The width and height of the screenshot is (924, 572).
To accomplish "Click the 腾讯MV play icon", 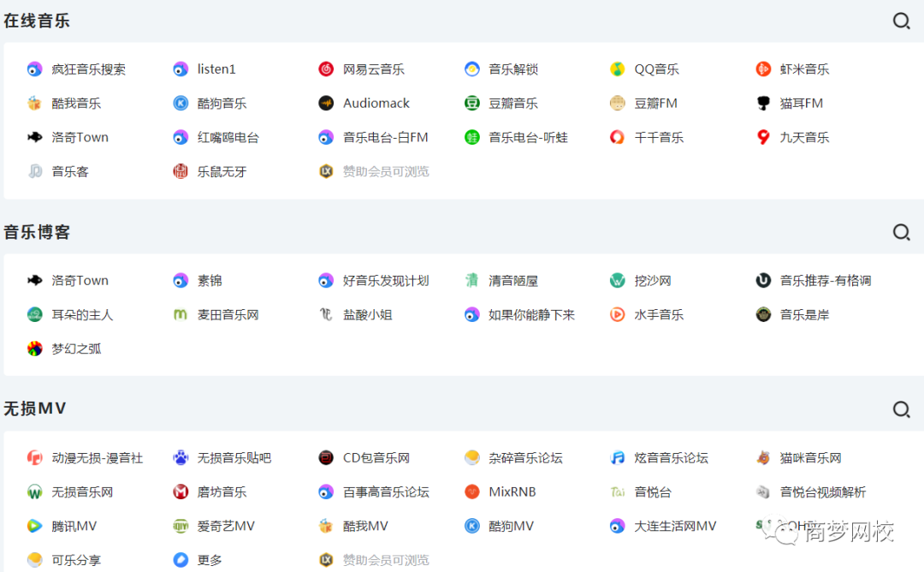I will 35,526.
